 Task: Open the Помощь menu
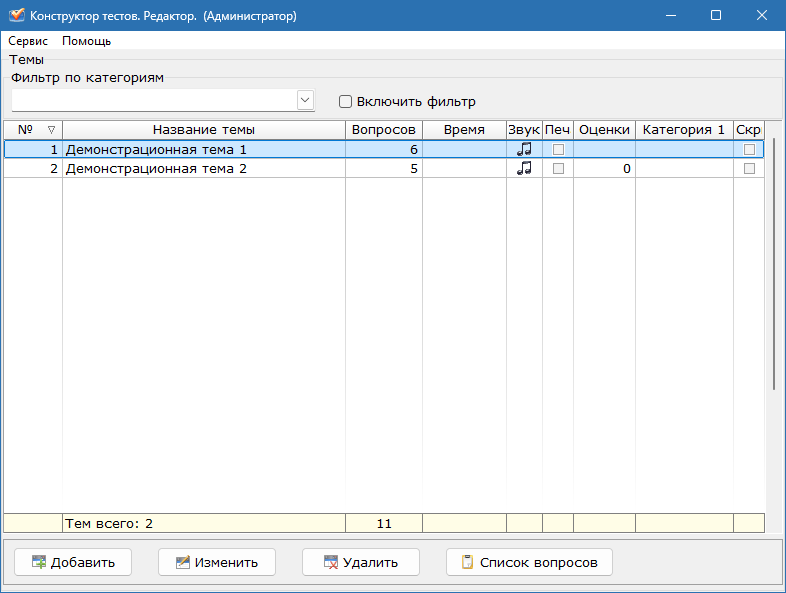pos(86,41)
